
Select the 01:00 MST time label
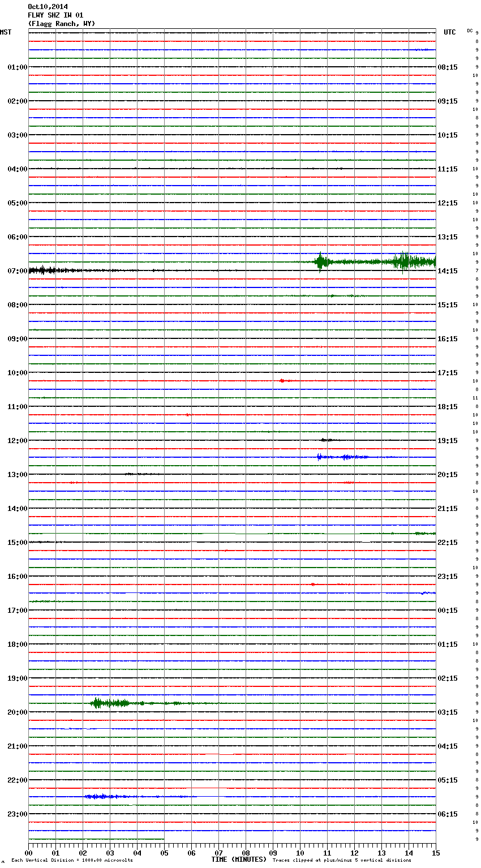click(18, 67)
